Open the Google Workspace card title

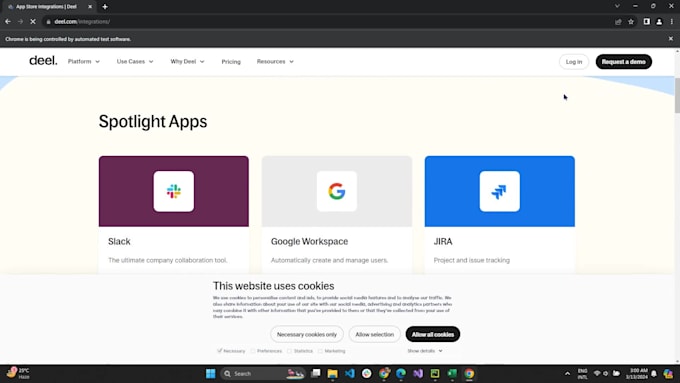click(309, 241)
